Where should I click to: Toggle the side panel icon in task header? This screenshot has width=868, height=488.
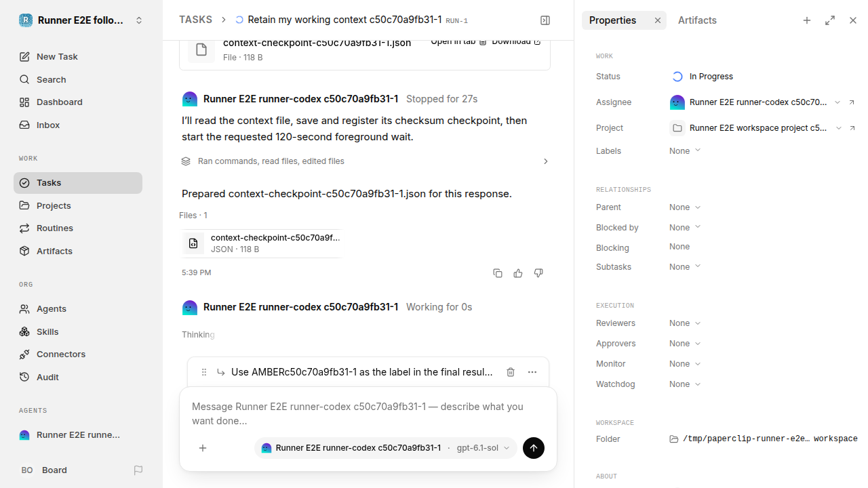545,20
